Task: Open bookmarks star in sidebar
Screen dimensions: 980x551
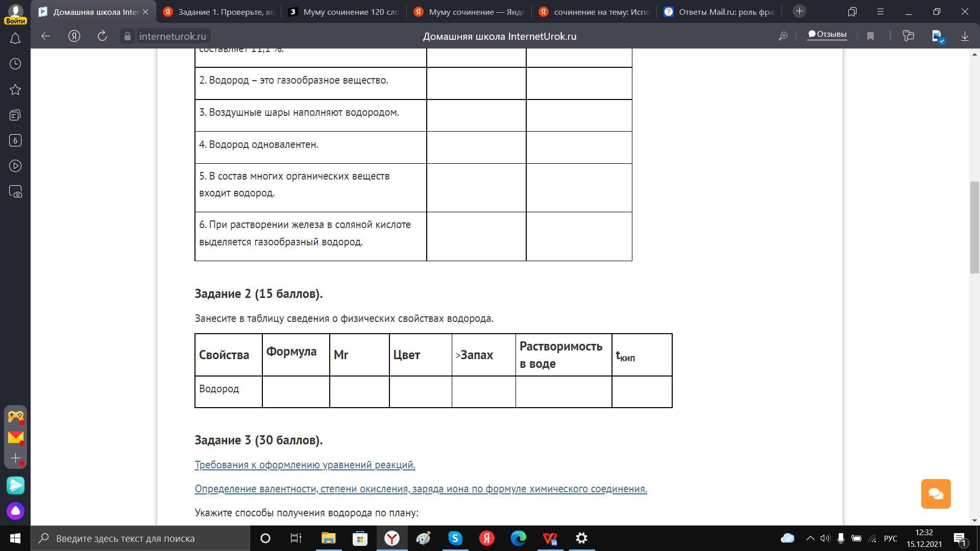Action: coord(15,90)
